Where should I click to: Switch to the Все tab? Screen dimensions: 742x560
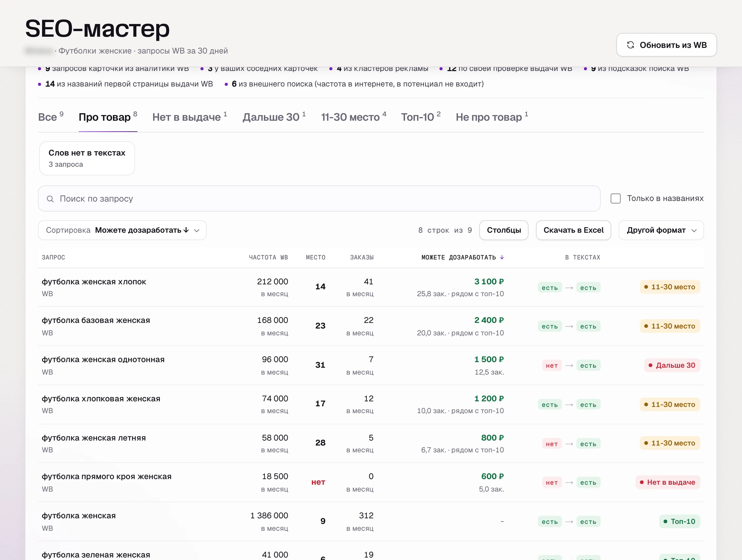click(x=51, y=117)
